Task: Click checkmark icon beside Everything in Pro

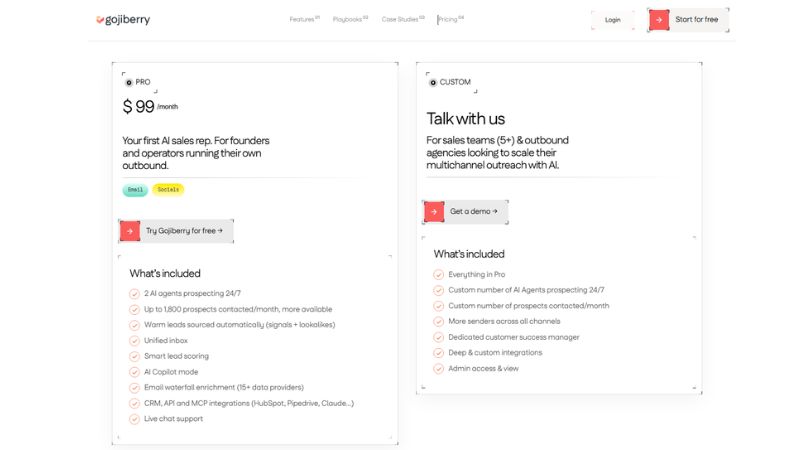Action: tap(438, 274)
